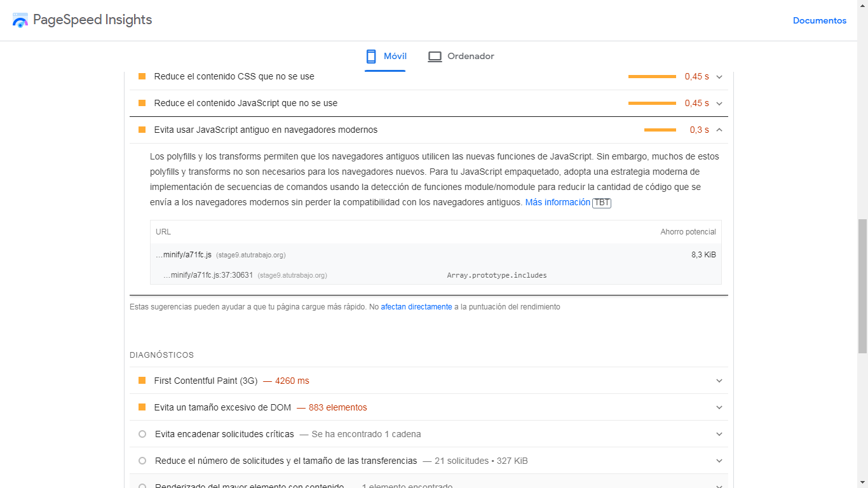Follow the 'afectan directamente' link
This screenshot has height=488, width=868.
coord(416,306)
